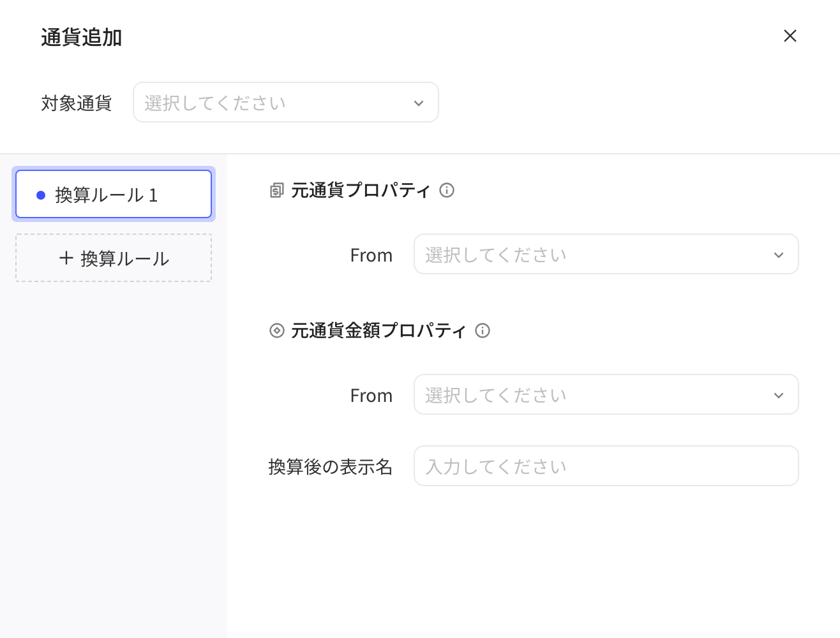This screenshot has height=638, width=840.
Task: Close the 通貨追加 dialog
Action: point(790,36)
